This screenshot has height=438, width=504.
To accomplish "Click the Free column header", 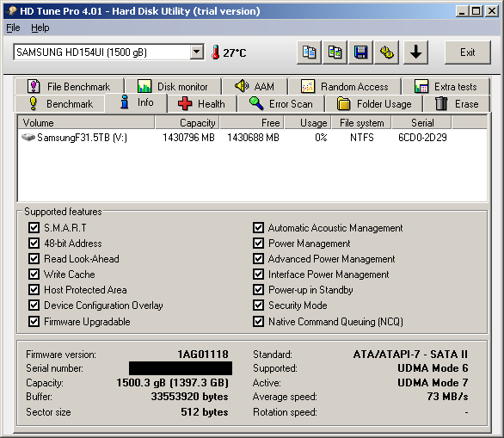I will click(x=252, y=123).
